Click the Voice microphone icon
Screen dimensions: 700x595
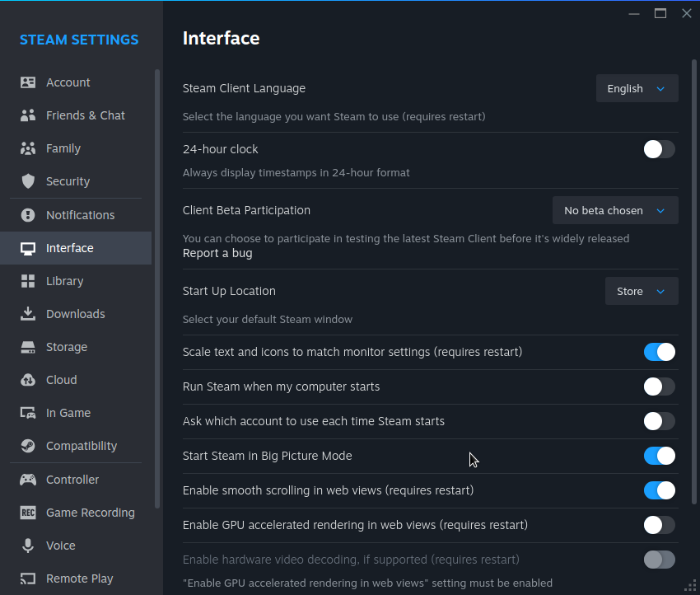pyautogui.click(x=28, y=546)
